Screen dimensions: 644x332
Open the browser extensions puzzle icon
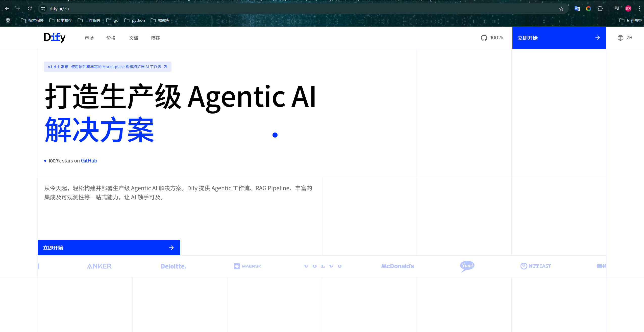[x=600, y=9]
